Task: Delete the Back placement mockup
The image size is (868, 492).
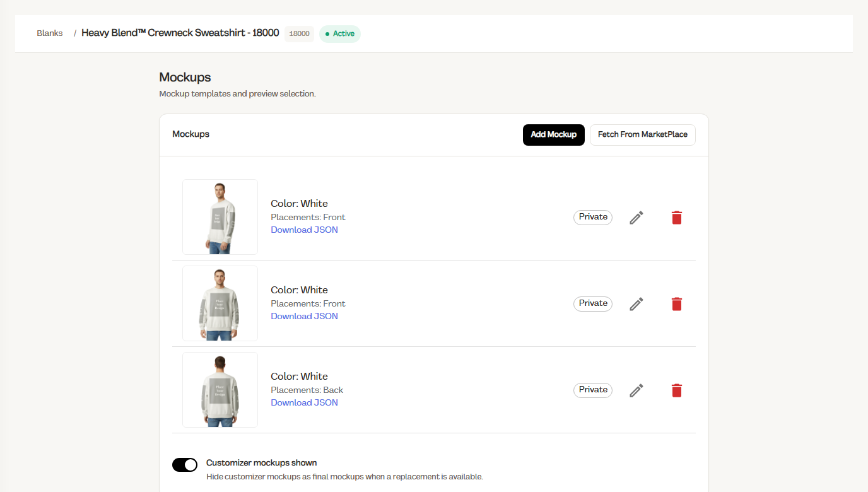Action: 677,390
